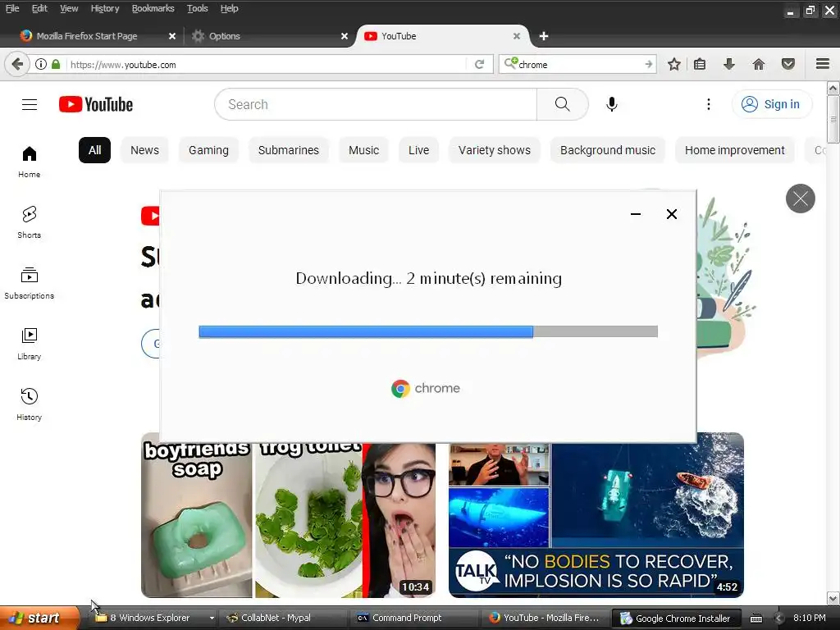Expand the Windows Explorer taskbar group arrow
The width and height of the screenshot is (840, 630).
[212, 618]
